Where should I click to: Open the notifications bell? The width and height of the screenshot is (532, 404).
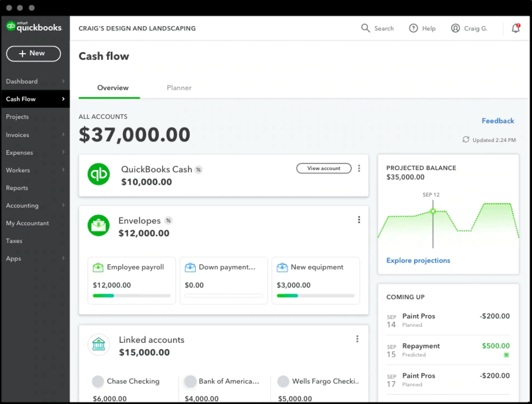point(516,28)
